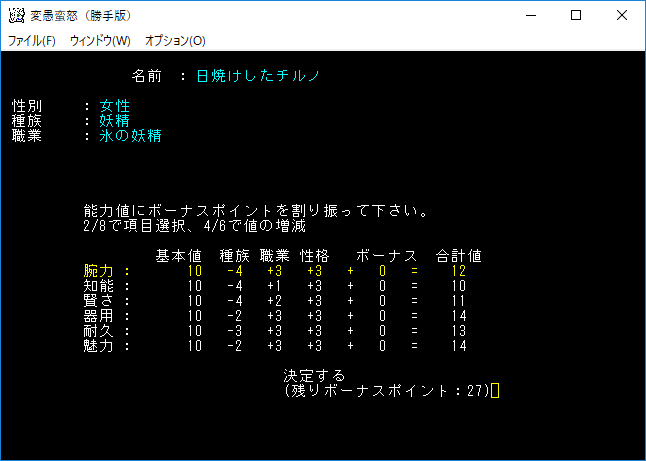The image size is (646, 461).
Task: Click the 女性 gender value
Action: pos(114,106)
